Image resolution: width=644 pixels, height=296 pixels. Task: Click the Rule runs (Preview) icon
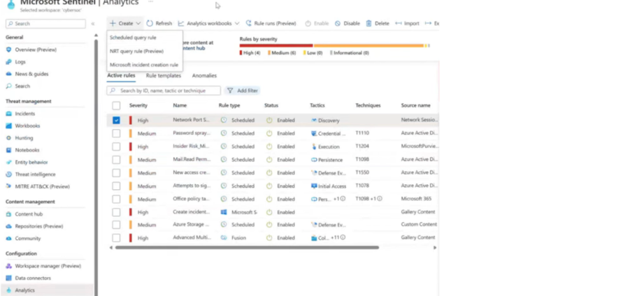point(248,23)
